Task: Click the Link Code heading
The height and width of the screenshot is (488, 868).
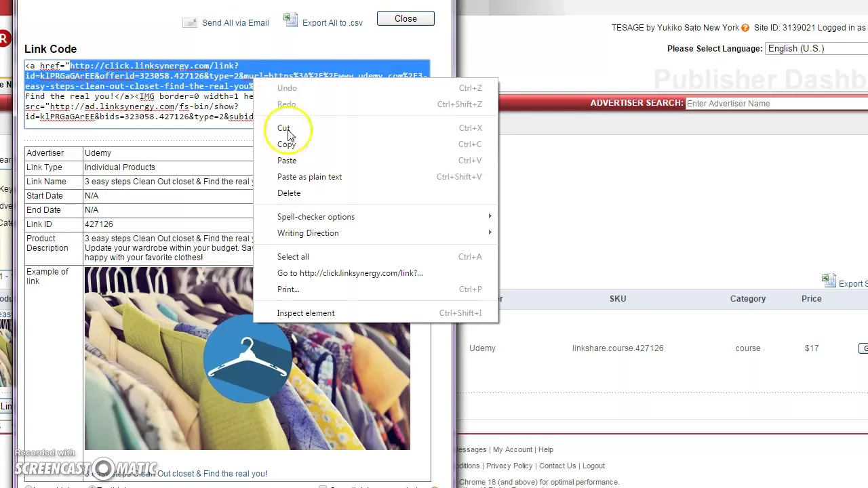Action: coord(51,49)
